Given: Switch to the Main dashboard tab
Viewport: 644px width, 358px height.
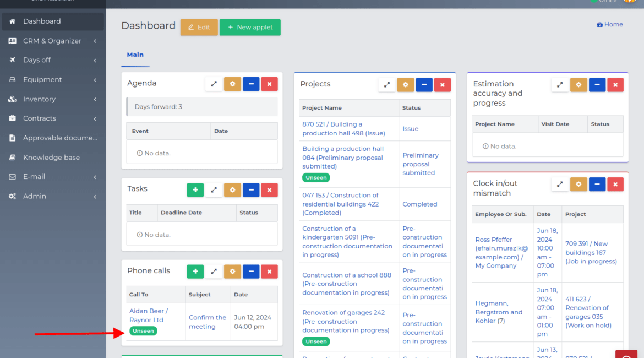Looking at the screenshot, I should 135,55.
